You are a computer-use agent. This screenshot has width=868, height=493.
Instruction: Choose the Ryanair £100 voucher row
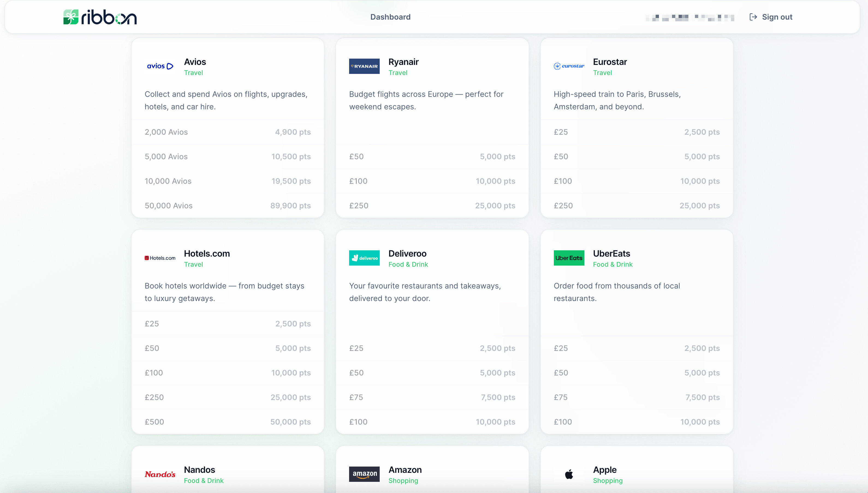point(432,181)
